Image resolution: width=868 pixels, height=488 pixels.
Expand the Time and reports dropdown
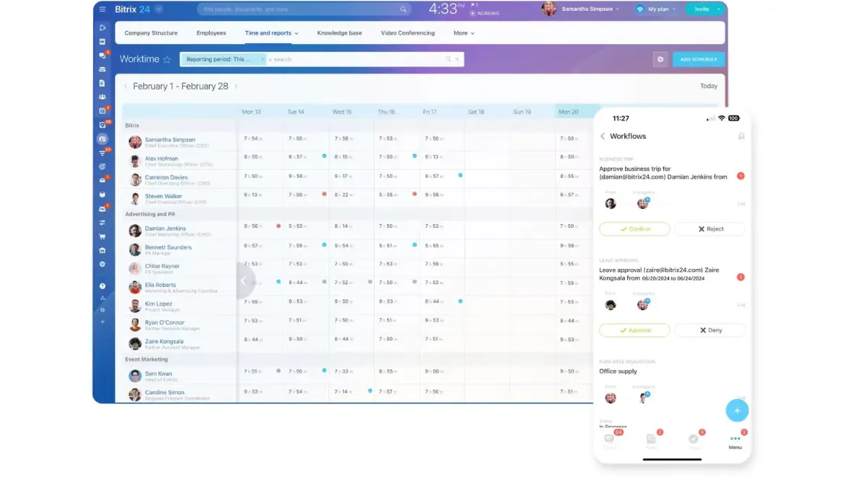coord(271,33)
